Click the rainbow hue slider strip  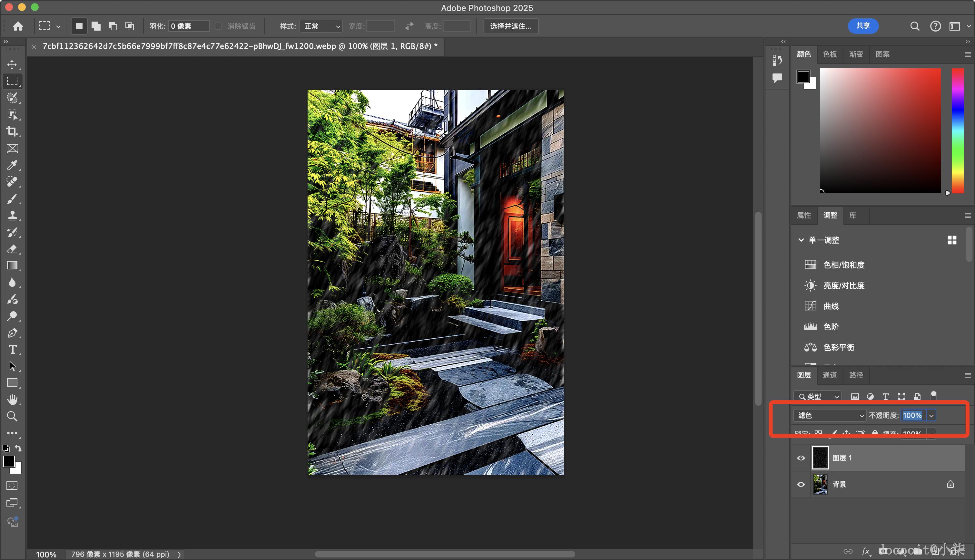tap(957, 131)
